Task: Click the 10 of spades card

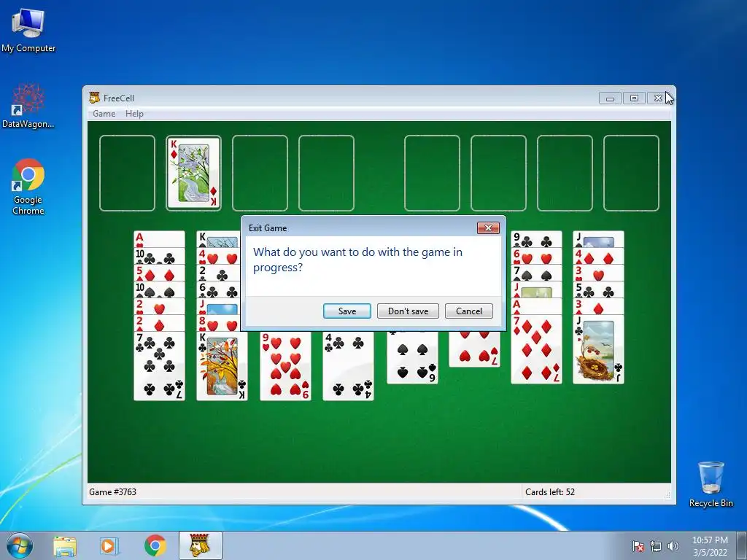Action: 159,289
